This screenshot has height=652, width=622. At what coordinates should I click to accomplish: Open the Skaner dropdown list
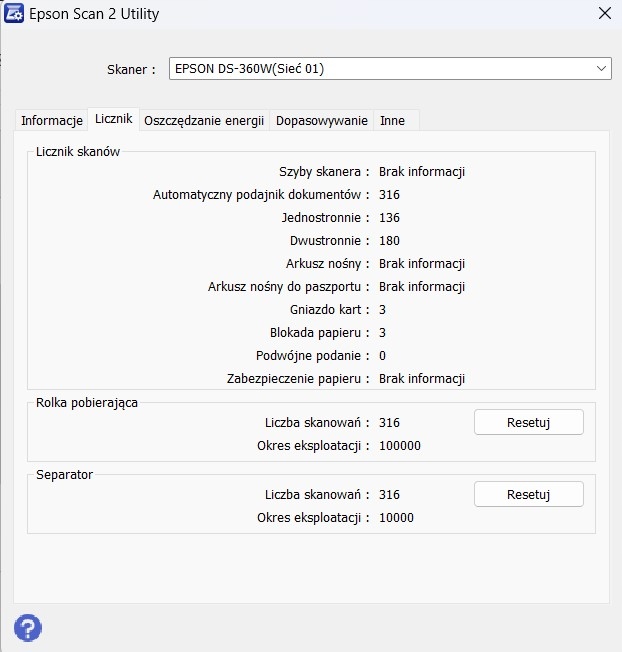click(x=390, y=69)
